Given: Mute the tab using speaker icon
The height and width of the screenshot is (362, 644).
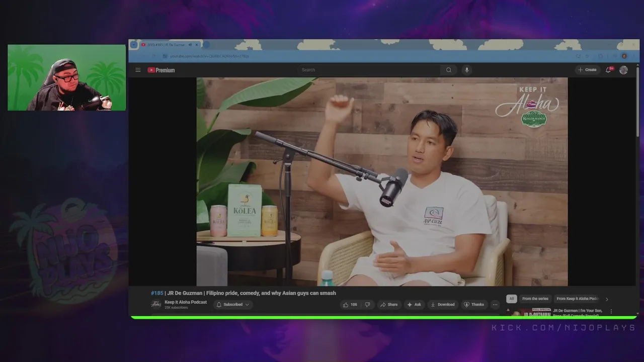Looking at the screenshot, I should pos(190,45).
